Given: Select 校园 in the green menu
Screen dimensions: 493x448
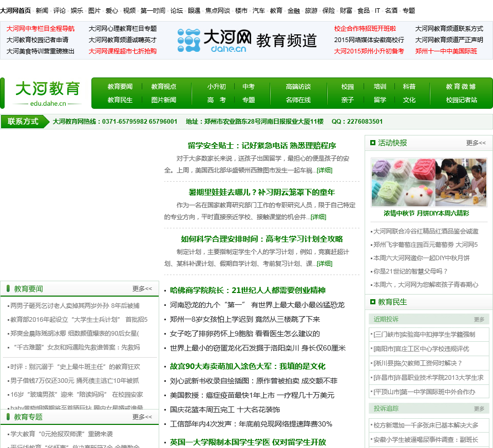Looking at the screenshot, I should point(348,86).
